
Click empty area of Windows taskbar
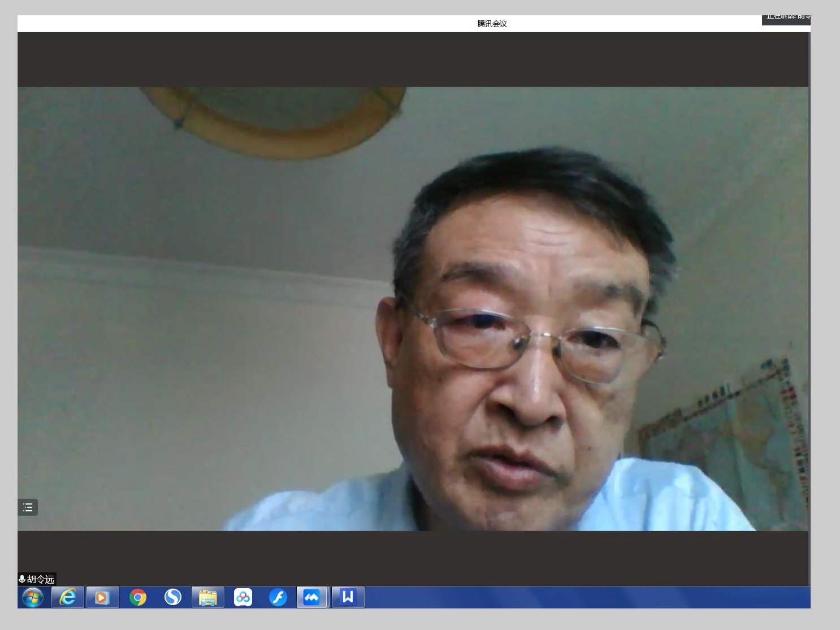565,597
